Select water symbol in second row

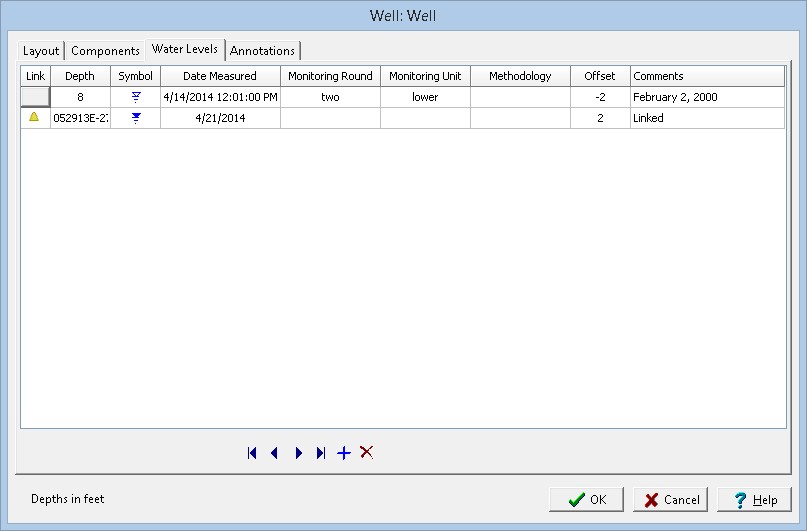click(x=135, y=118)
